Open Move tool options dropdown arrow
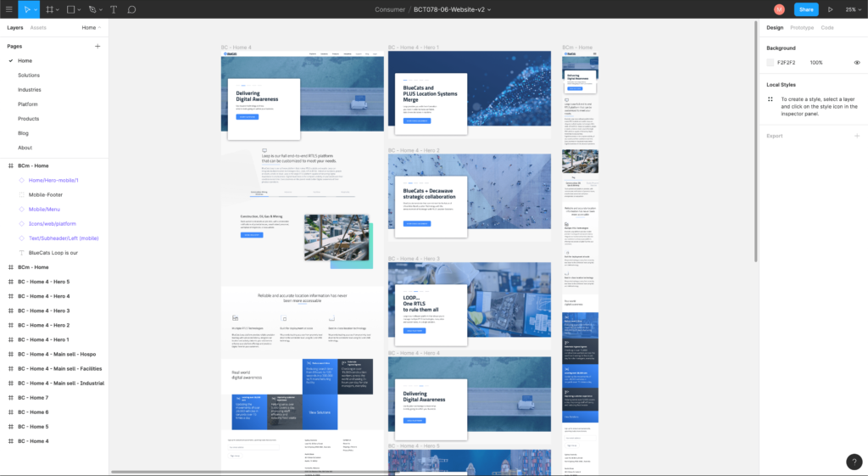The image size is (868, 476). click(x=36, y=10)
